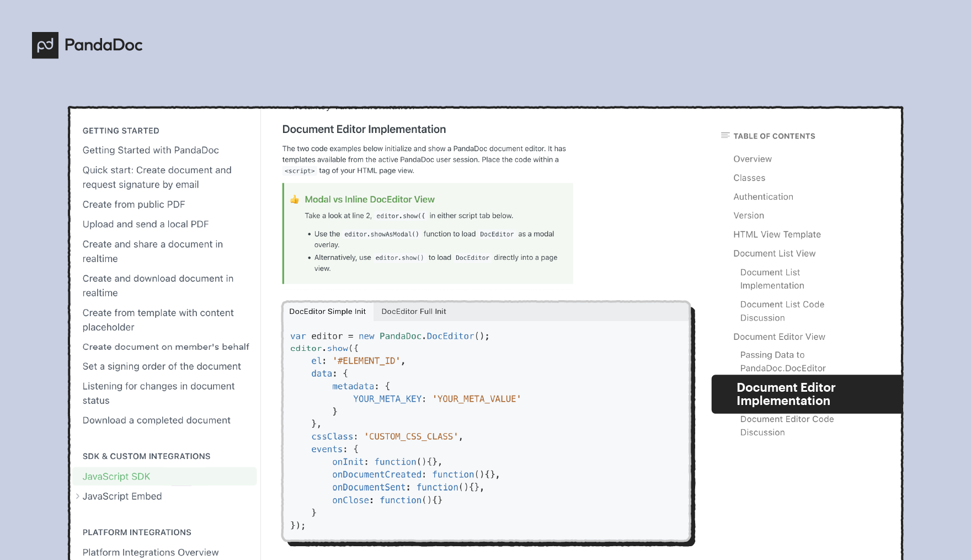The width and height of the screenshot is (971, 560).
Task: Jump to Document List View section
Action: point(774,253)
